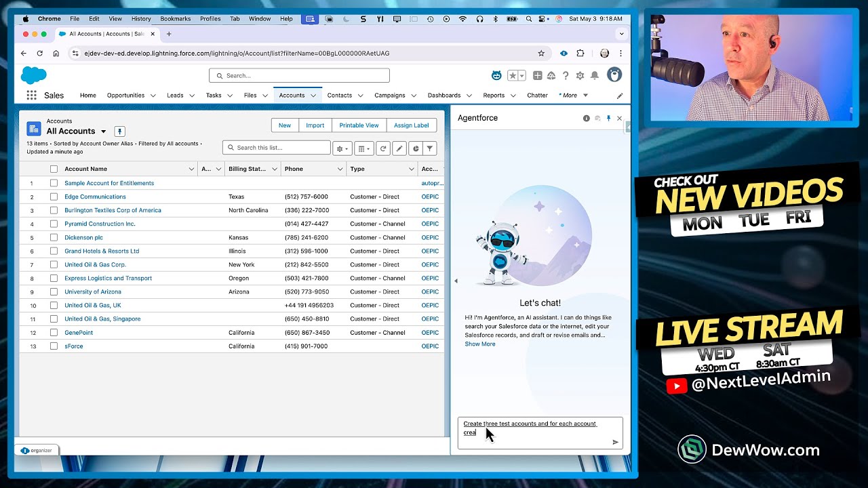Refresh the accounts list
This screenshot has height=488, width=868.
383,148
